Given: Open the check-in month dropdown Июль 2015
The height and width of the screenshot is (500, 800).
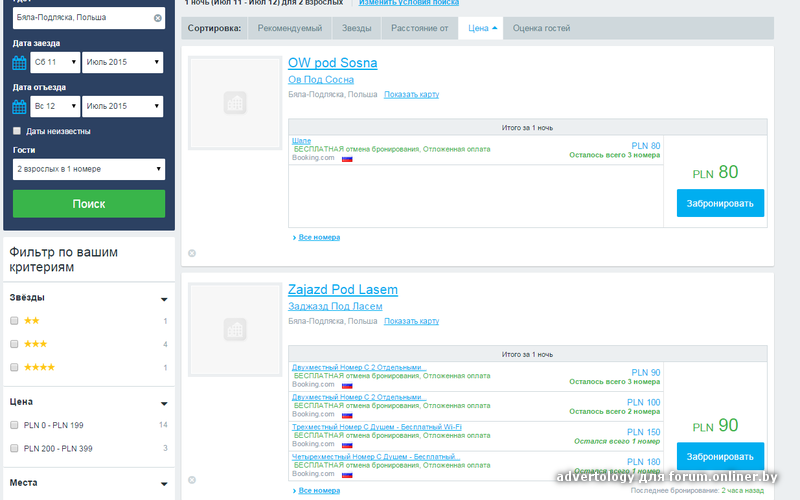Looking at the screenshot, I should [122, 62].
